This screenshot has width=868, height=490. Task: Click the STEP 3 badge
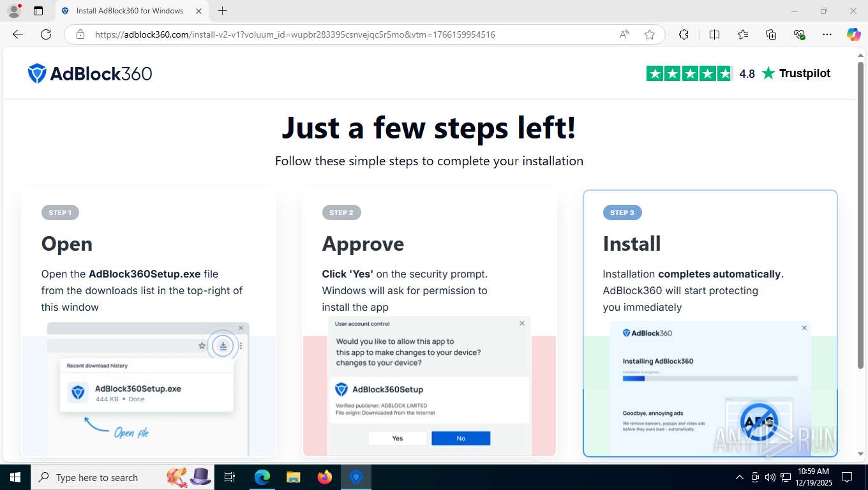[x=622, y=212]
